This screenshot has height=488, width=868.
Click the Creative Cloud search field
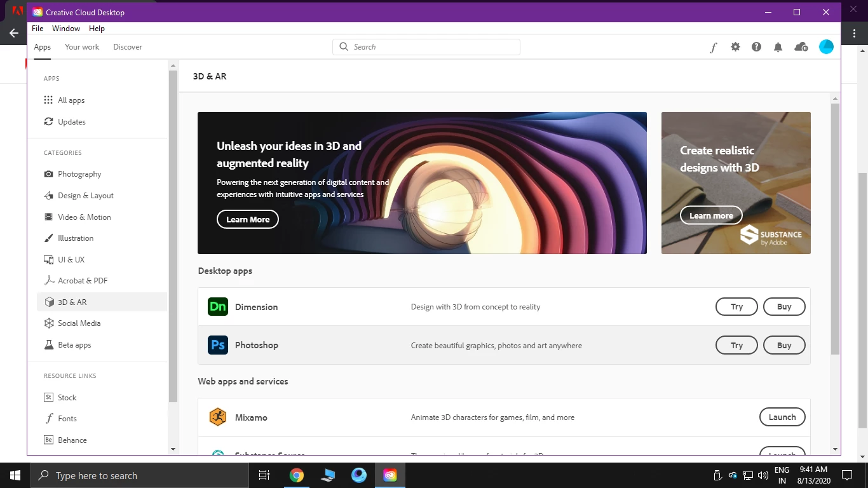click(426, 47)
